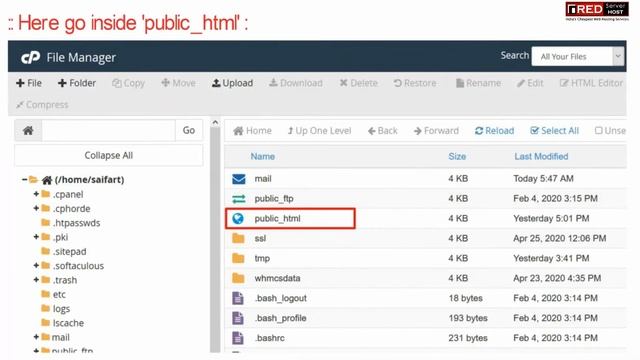Screen dimensions: 640x360
Task: Select the public_html file name
Action: click(278, 219)
